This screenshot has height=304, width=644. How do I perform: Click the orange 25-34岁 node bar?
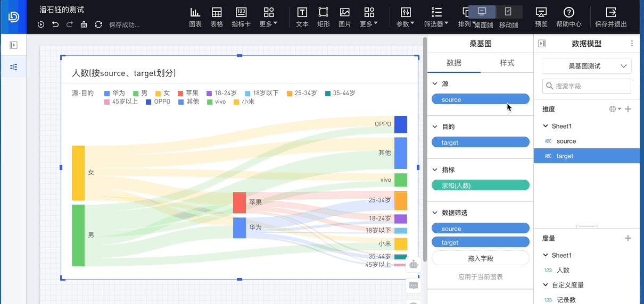pos(401,200)
